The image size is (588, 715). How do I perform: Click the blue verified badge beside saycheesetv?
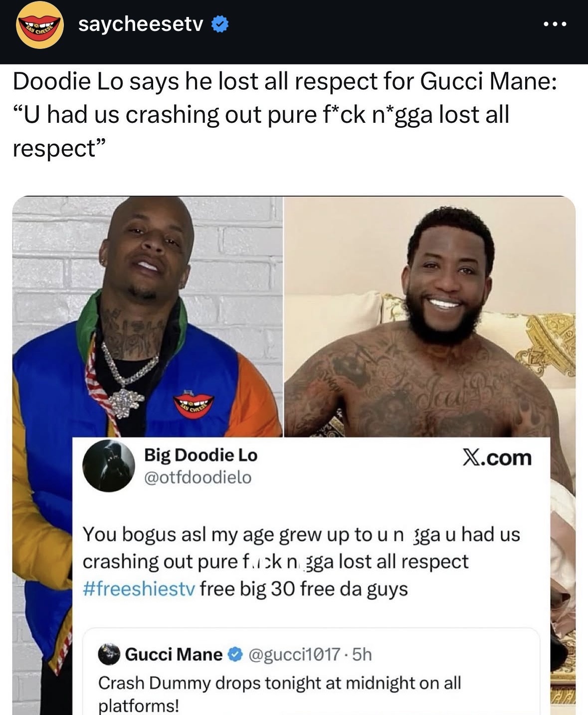point(220,23)
